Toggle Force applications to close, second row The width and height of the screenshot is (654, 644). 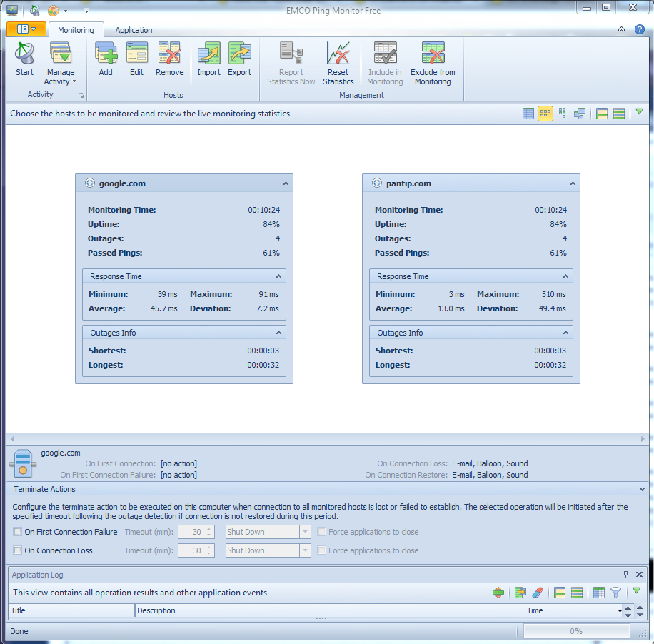(x=321, y=550)
